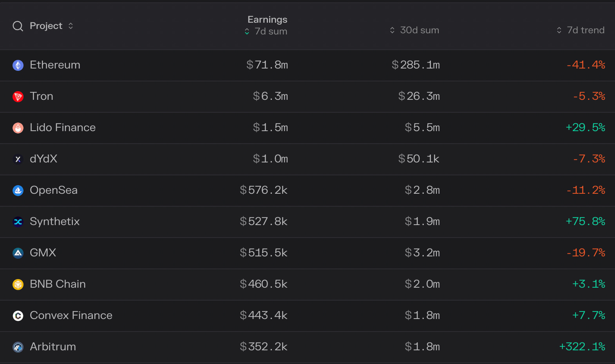Screen dimensions: 615x364
Task: Sort by the 7d sum column
Action: [266, 31]
